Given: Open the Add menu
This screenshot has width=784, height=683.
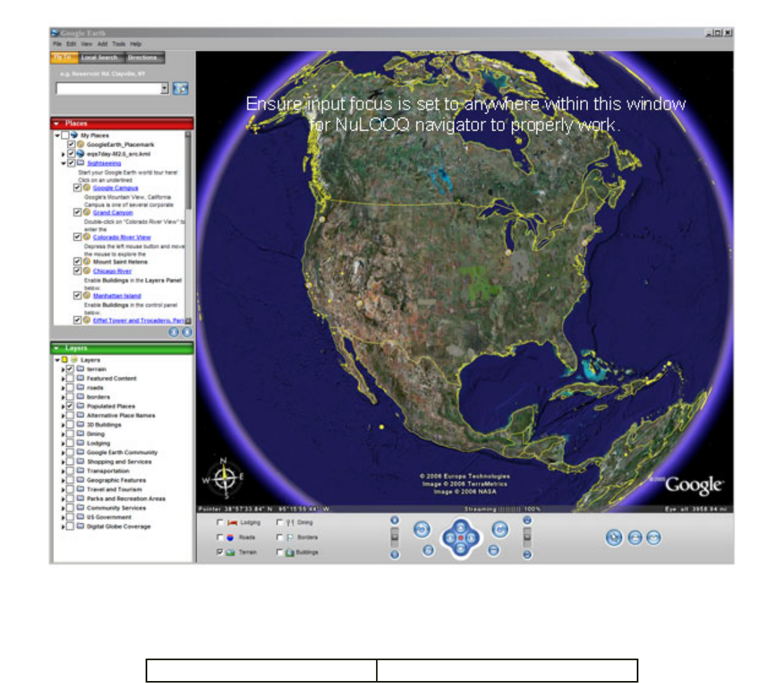Looking at the screenshot, I should 102,44.
